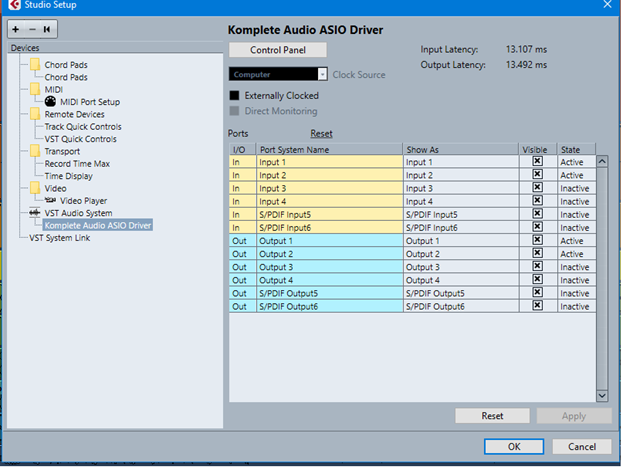Close the Studio Setup window
Screen dimensions: 623x467
pyautogui.click(x=607, y=4)
